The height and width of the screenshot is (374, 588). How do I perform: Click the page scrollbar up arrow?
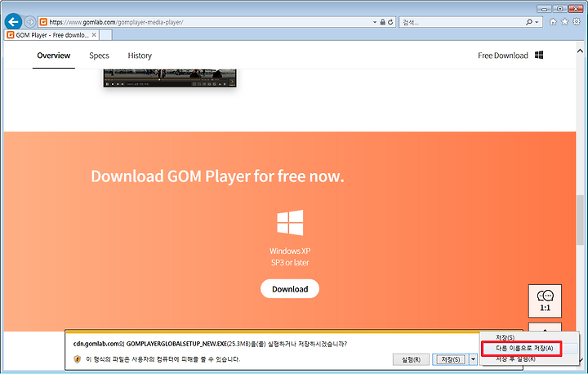tap(580, 51)
